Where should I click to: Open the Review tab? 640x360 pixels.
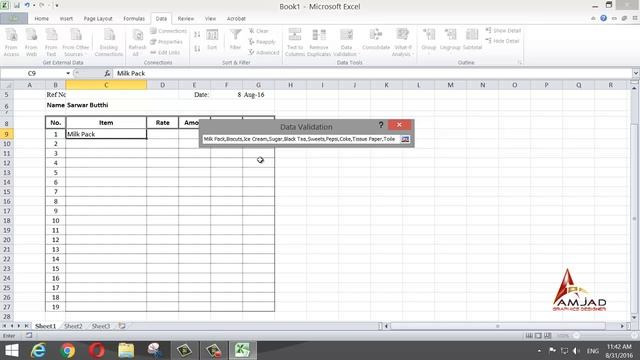[x=186, y=19]
